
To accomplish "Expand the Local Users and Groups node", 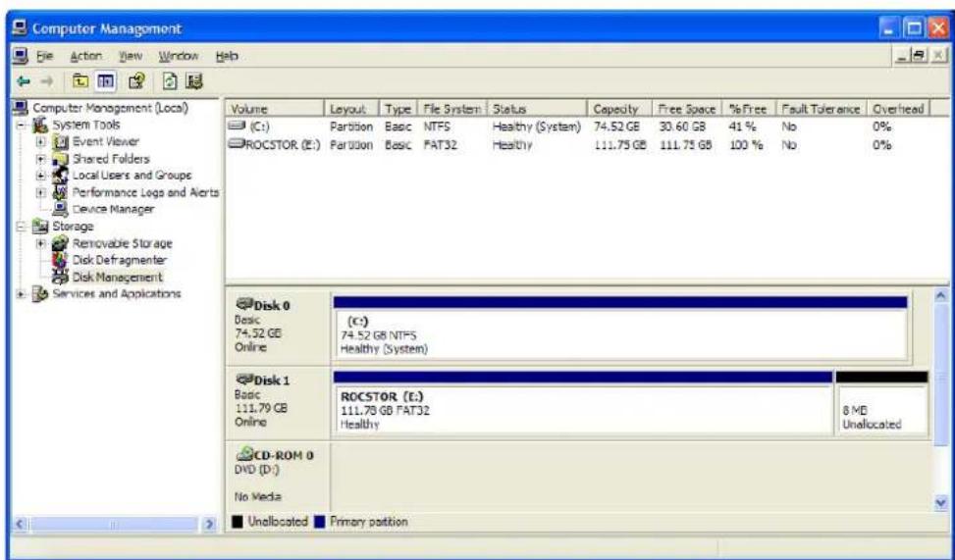I will [41, 176].
